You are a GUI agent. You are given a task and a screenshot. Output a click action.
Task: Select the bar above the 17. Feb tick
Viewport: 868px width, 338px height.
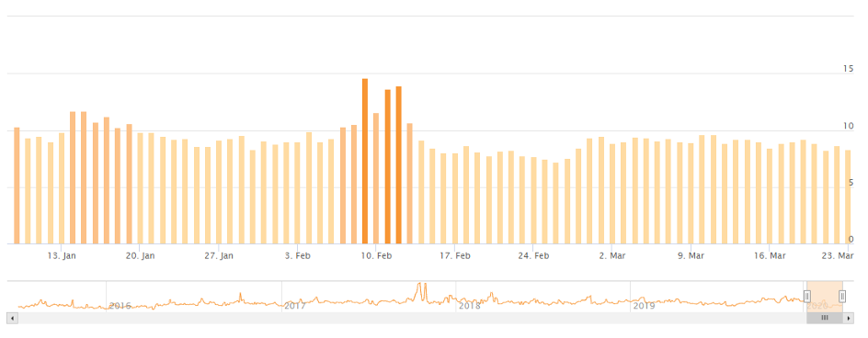coord(454,198)
